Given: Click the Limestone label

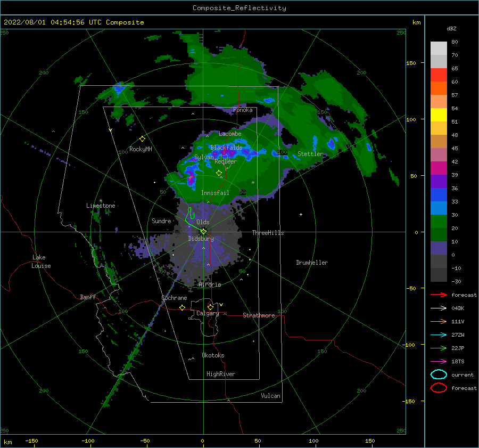Looking at the screenshot, I should click(101, 206).
